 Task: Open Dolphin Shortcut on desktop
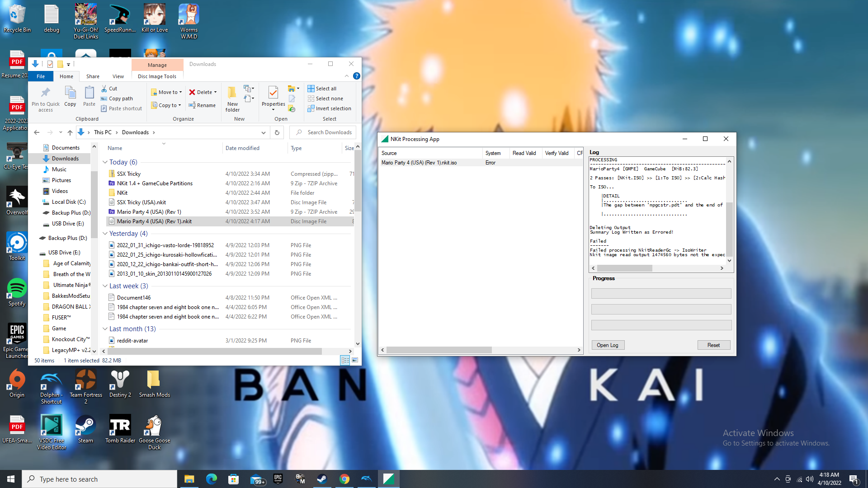click(x=51, y=387)
